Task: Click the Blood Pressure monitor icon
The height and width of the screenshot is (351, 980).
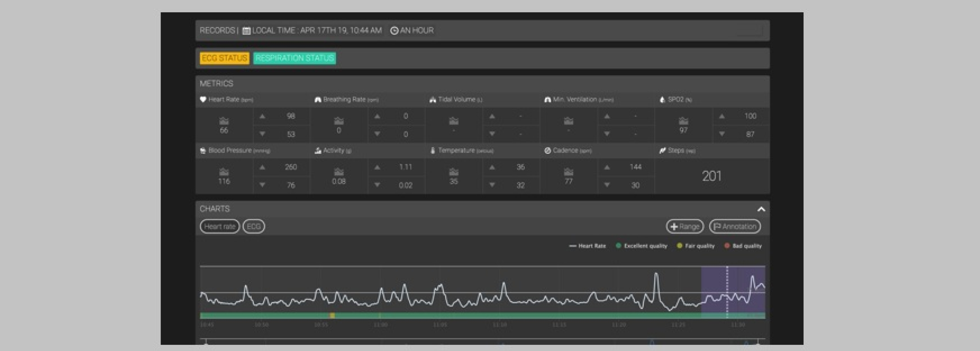Action: pyautogui.click(x=203, y=151)
